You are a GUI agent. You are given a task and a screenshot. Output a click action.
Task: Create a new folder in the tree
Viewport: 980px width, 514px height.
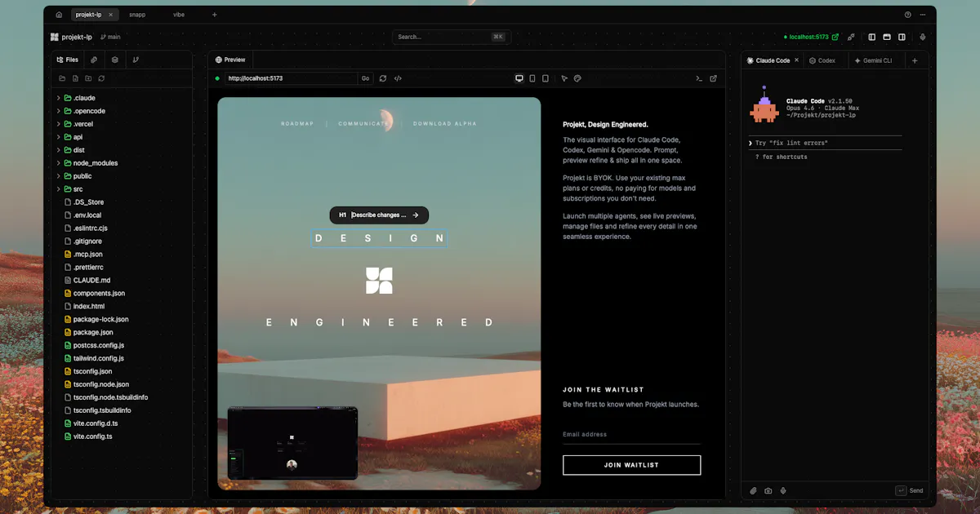(88, 78)
